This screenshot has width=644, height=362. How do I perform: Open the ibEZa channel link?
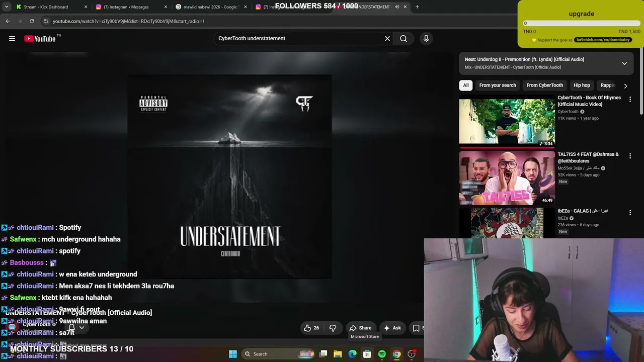(562, 218)
